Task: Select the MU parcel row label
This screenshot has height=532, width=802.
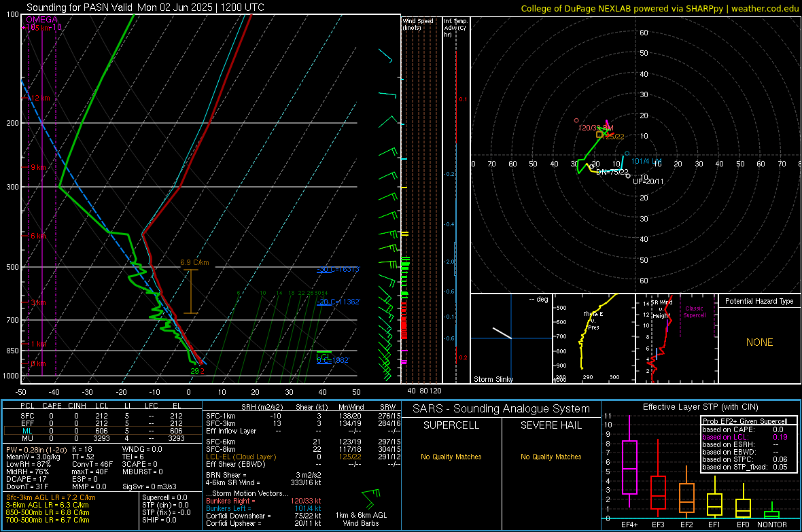Action: [27, 438]
